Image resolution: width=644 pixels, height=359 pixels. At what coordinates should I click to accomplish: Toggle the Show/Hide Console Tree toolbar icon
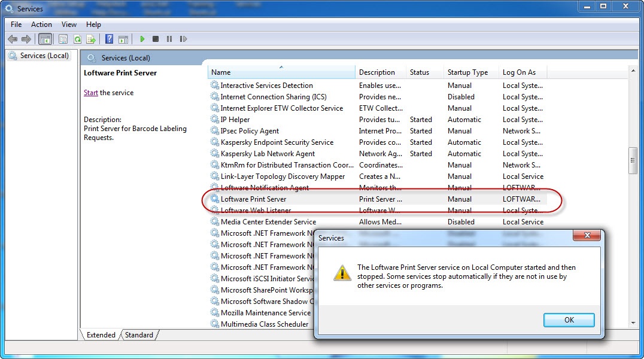coord(45,39)
